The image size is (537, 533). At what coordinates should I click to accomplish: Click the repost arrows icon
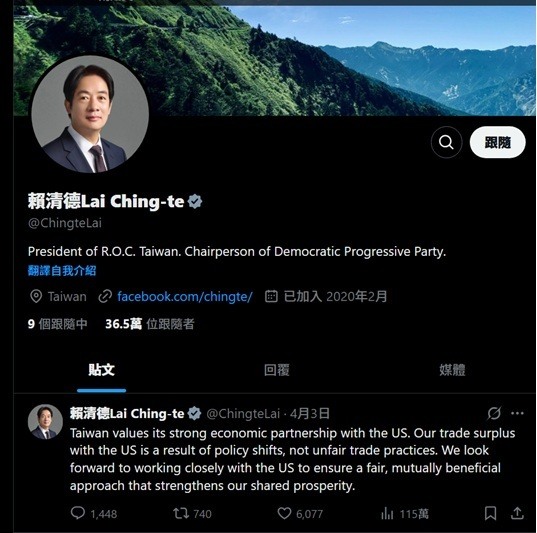(x=180, y=513)
